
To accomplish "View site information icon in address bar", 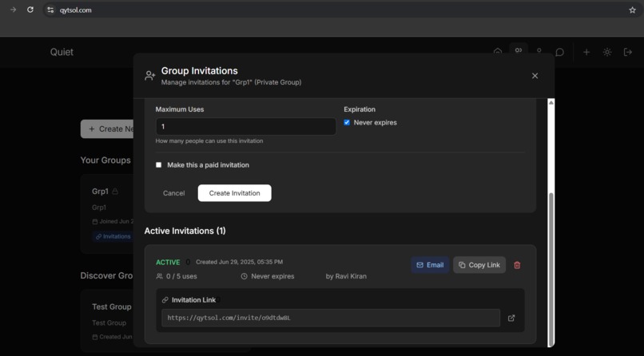I will 50,10.
